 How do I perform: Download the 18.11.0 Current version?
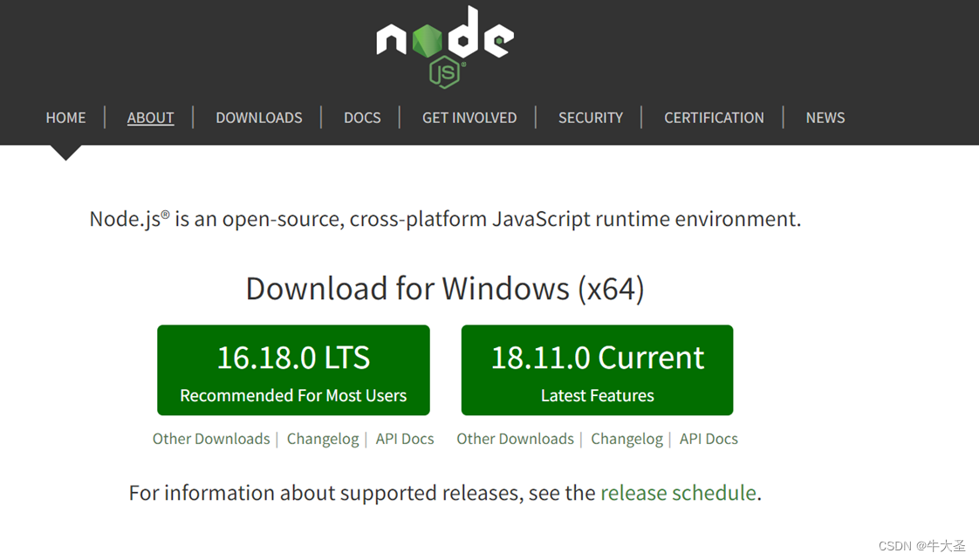pyautogui.click(x=597, y=370)
